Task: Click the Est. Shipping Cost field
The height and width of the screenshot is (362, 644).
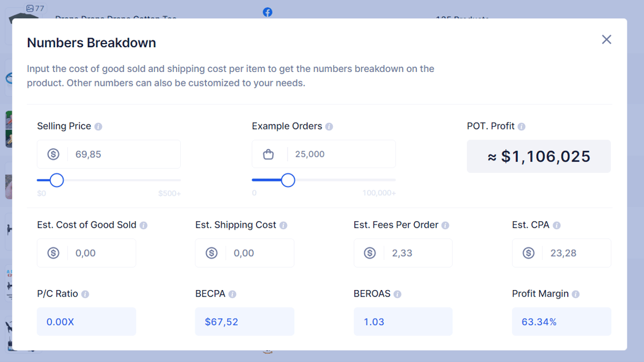Action: [245, 253]
